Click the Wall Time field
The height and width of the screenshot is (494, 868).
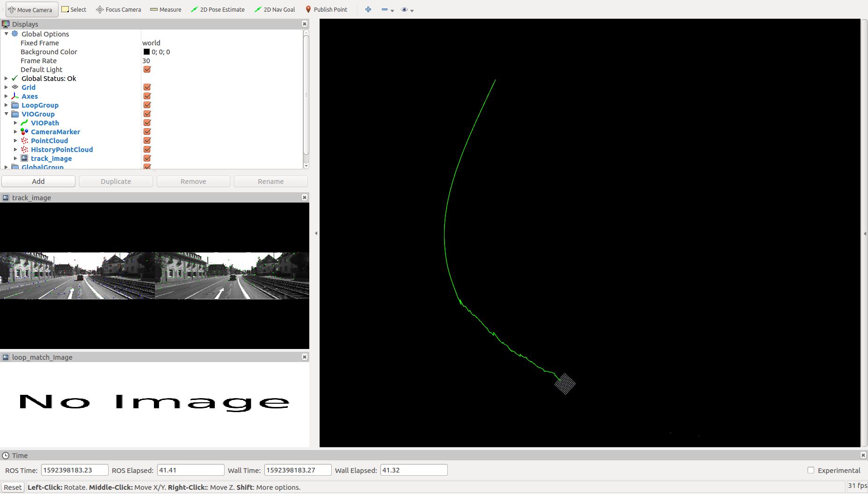[298, 470]
